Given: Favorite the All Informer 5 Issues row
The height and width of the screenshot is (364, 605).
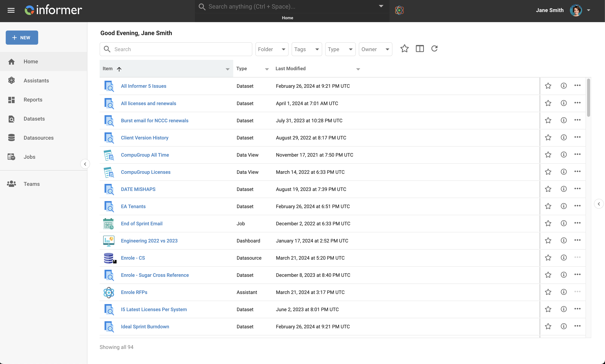Looking at the screenshot, I should 548,86.
